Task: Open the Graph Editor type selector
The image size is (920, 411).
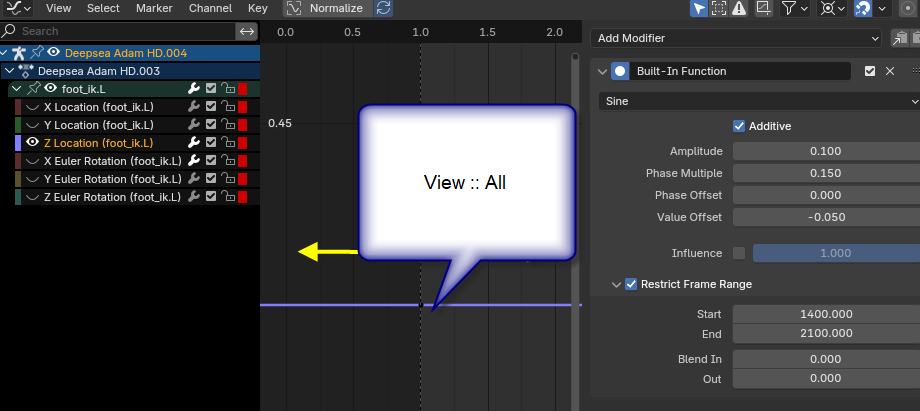Action: [18, 8]
